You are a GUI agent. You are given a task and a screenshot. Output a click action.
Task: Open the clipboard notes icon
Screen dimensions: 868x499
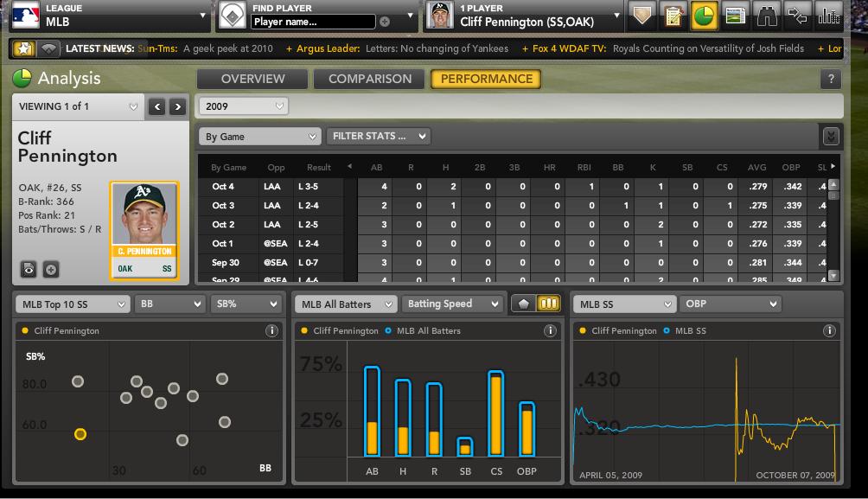pyautogui.click(x=672, y=16)
